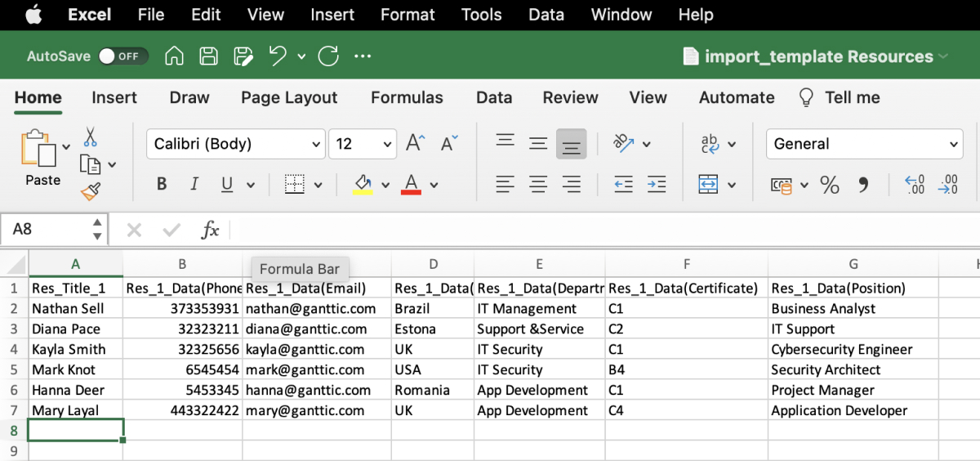Switch to the Insert ribbon tab
The height and width of the screenshot is (461, 980).
114,97
